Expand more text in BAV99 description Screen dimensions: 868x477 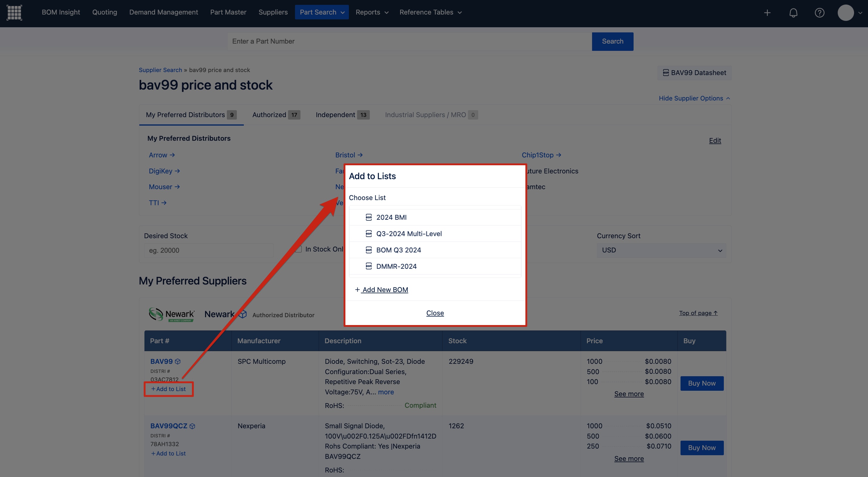[x=386, y=392]
